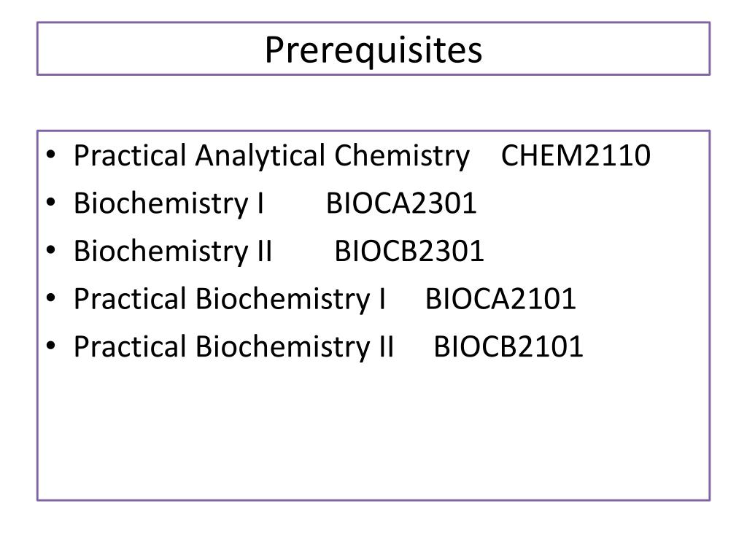Image resolution: width=747 pixels, height=560 pixels.
Task: Click the BIOCA2301 course code
Action: 401,203
